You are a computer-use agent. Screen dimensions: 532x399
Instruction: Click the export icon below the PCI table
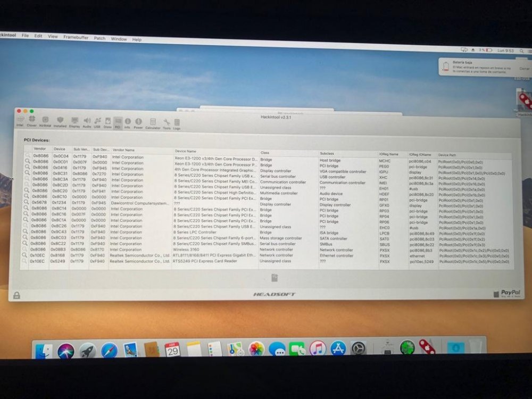click(275, 278)
